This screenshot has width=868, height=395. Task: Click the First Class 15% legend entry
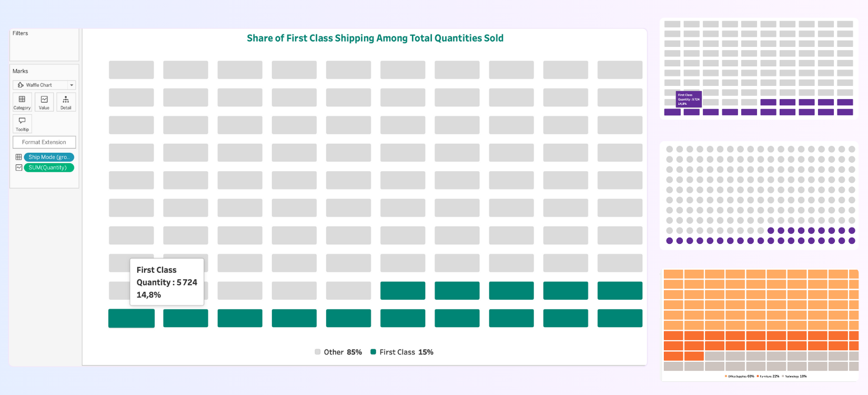click(402, 352)
